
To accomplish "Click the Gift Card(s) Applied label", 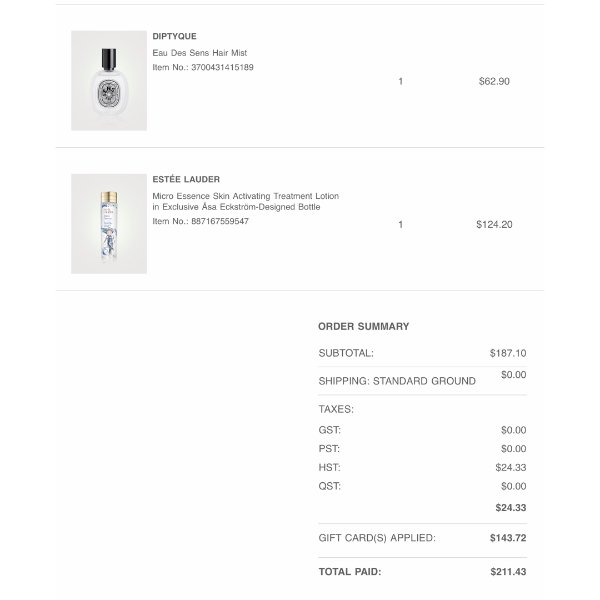I will 377,538.
